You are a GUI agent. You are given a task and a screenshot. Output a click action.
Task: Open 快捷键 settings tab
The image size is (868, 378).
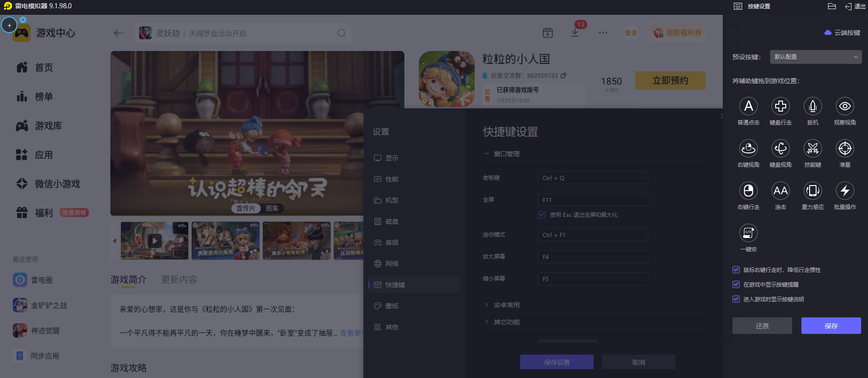click(x=414, y=285)
